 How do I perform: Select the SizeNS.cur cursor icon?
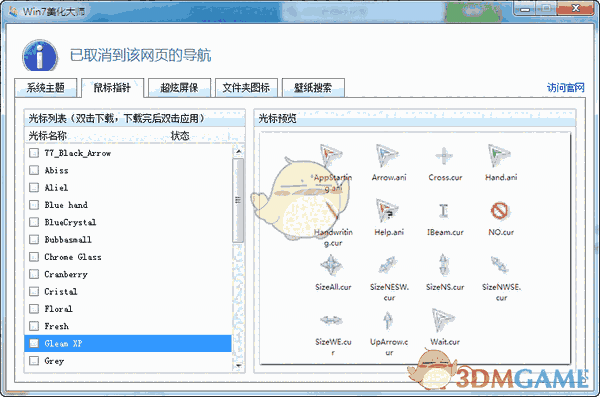pyautogui.click(x=443, y=265)
